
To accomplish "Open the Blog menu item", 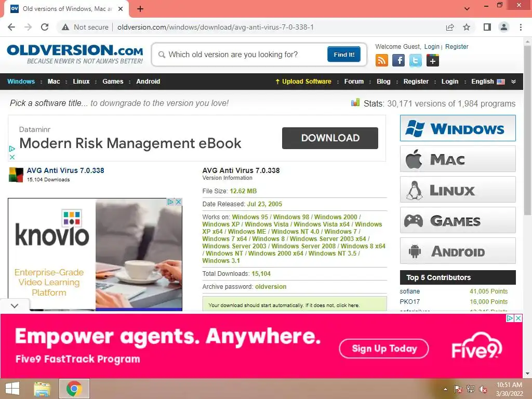I will tap(383, 82).
